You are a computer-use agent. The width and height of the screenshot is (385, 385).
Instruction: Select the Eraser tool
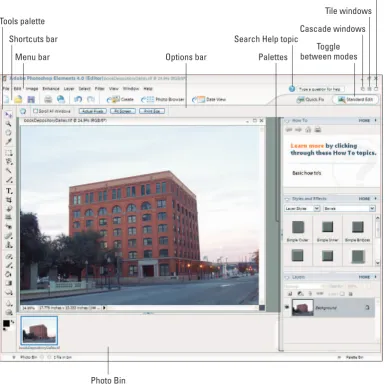point(9,257)
